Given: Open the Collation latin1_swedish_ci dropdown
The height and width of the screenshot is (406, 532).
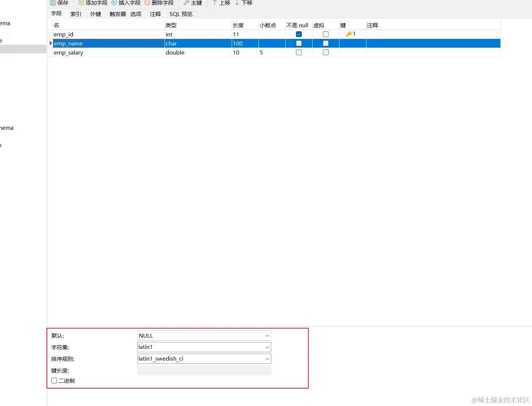Looking at the screenshot, I should pos(204,359).
